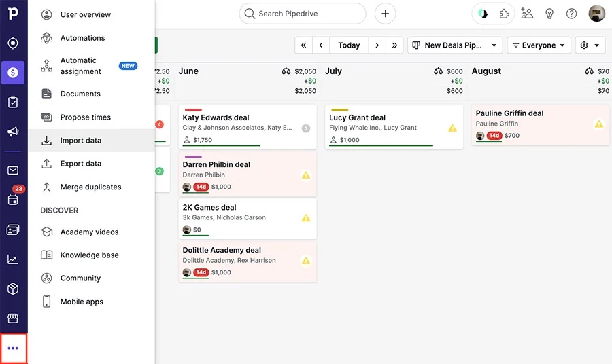This screenshot has width=612, height=364.
Task: Open the forecast settings gear dropdown
Action: [590, 45]
